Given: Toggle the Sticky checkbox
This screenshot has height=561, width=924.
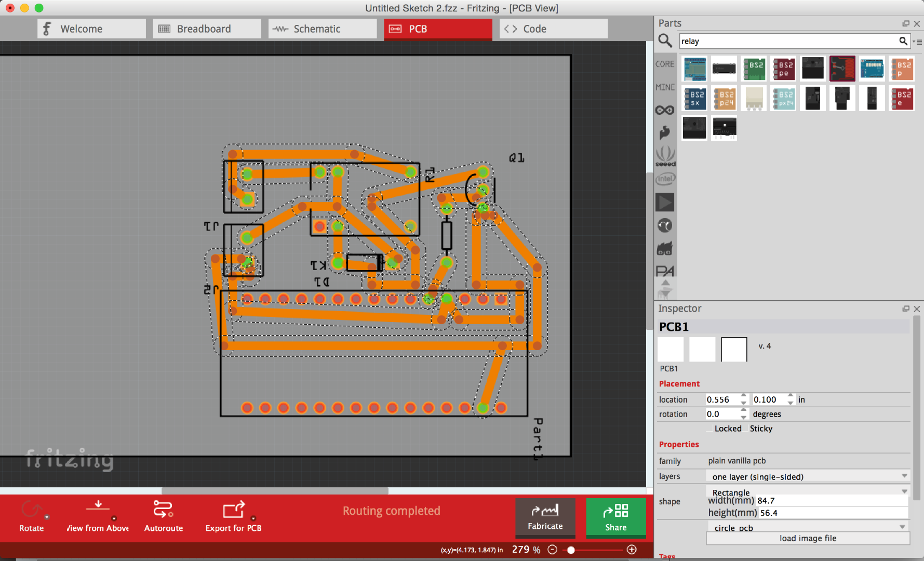Looking at the screenshot, I should 746,429.
